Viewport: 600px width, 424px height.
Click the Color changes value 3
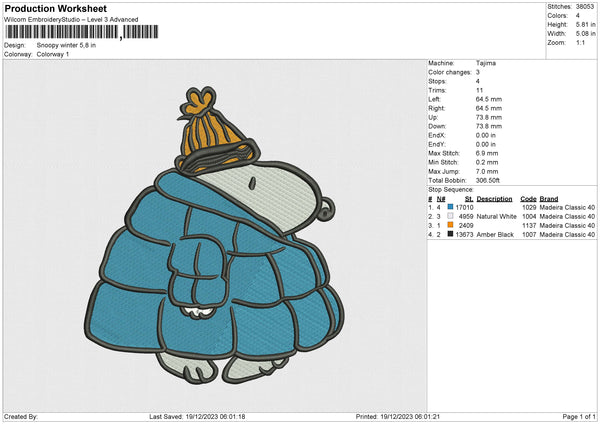pyautogui.click(x=478, y=72)
